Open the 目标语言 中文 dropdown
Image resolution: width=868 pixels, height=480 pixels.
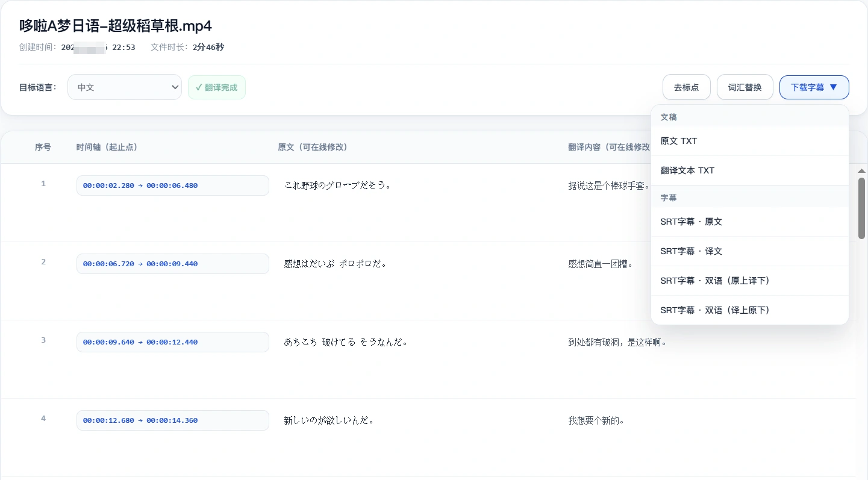click(125, 87)
